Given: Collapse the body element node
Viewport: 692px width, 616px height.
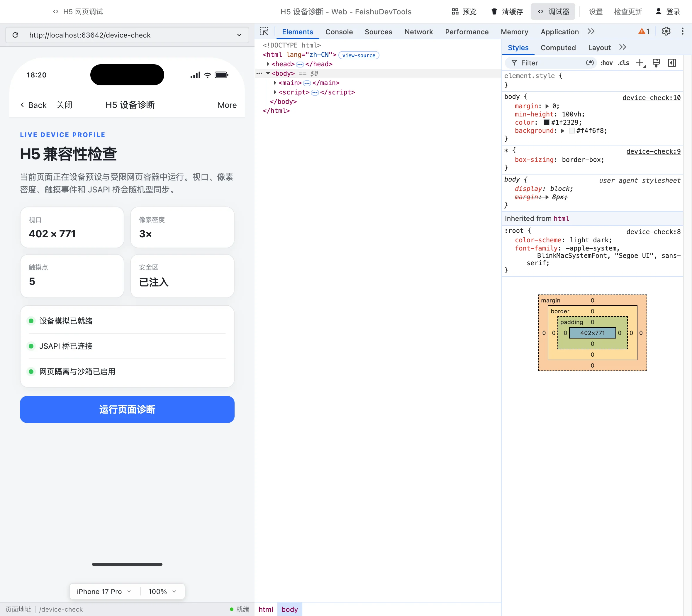Looking at the screenshot, I should pos(268,74).
